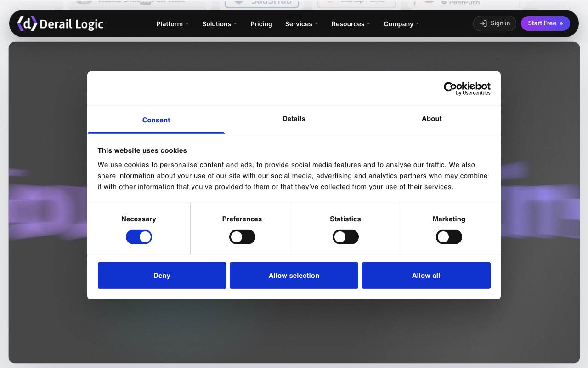The width and height of the screenshot is (588, 368).
Task: Enable the Marketing cookies switch
Action: (x=449, y=237)
